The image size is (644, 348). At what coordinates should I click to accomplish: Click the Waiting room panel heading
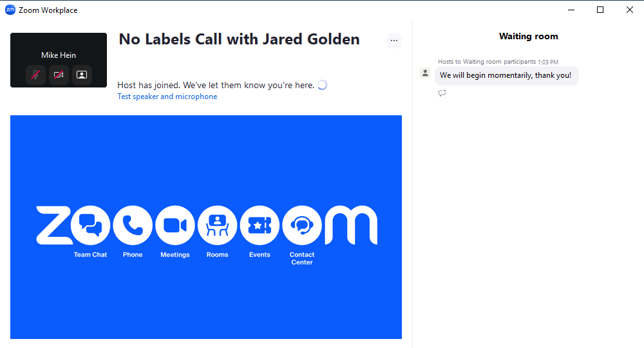click(528, 37)
